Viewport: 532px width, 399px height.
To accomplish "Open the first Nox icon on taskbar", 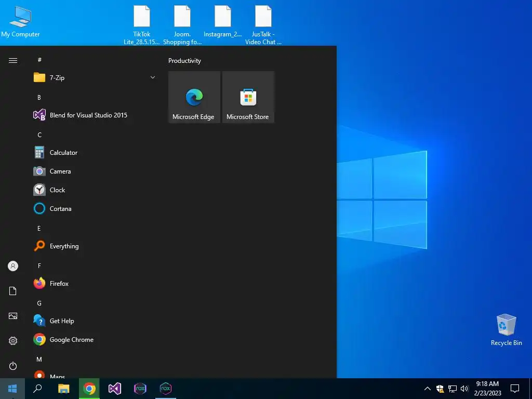I will (140, 389).
